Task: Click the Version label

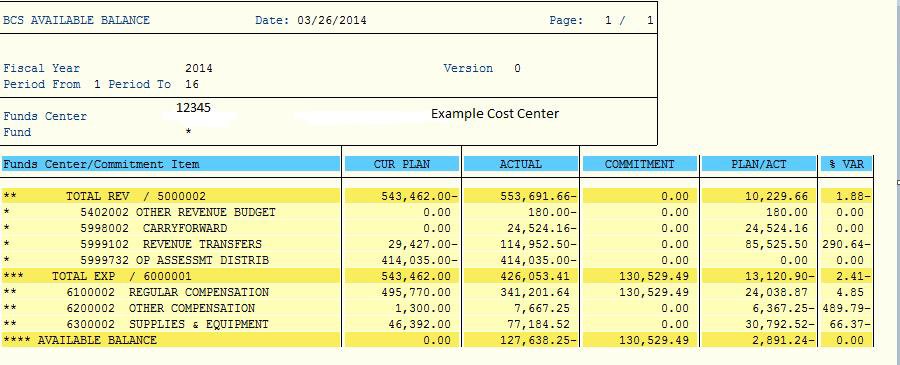Action: pyautogui.click(x=468, y=68)
